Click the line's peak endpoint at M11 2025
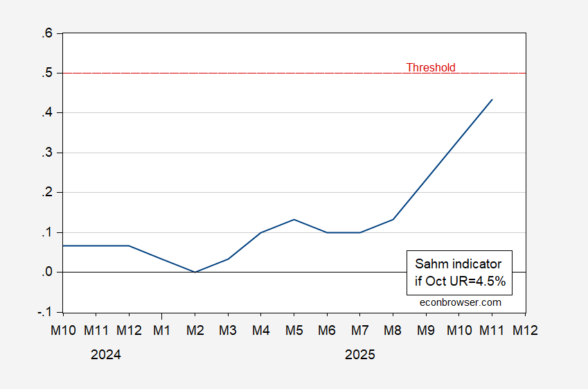The width and height of the screenshot is (588, 389). click(x=492, y=99)
